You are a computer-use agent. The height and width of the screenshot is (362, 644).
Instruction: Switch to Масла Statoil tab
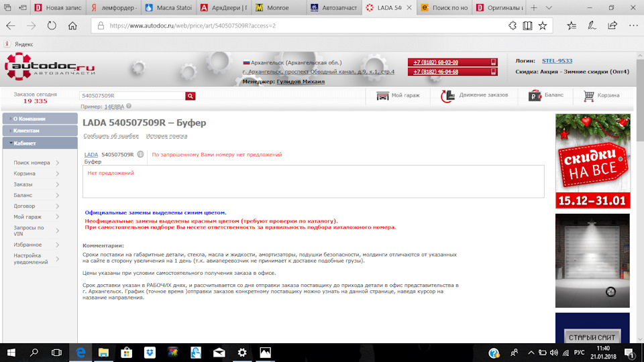pos(169,8)
